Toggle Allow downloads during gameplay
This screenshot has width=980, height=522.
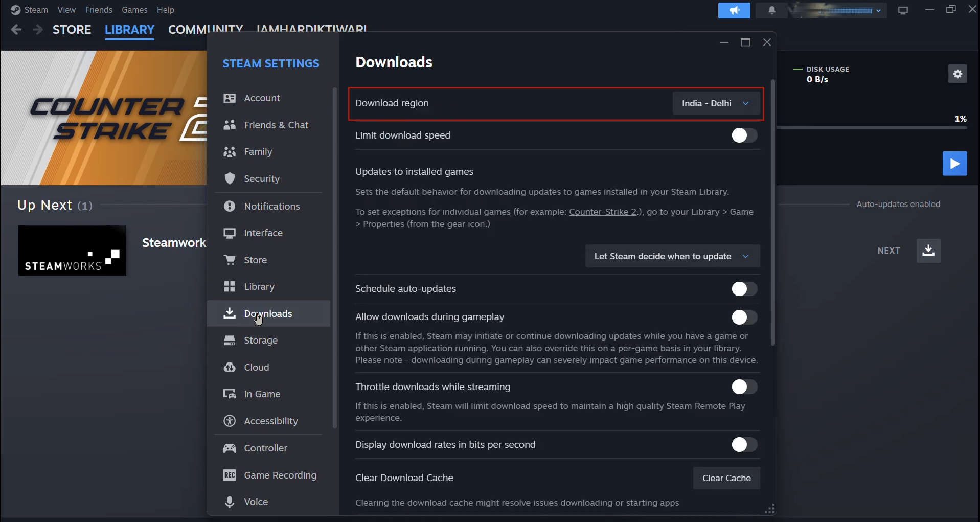pos(743,317)
